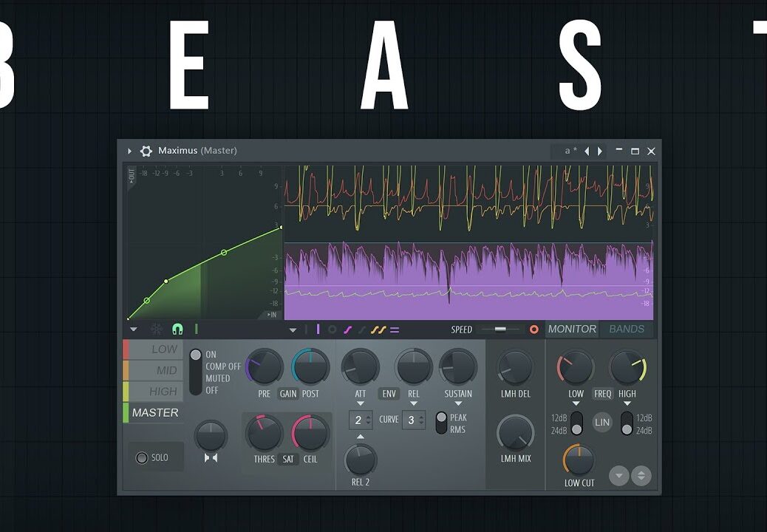
Task: Click the SPEED slider handle
Action: pyautogui.click(x=500, y=329)
